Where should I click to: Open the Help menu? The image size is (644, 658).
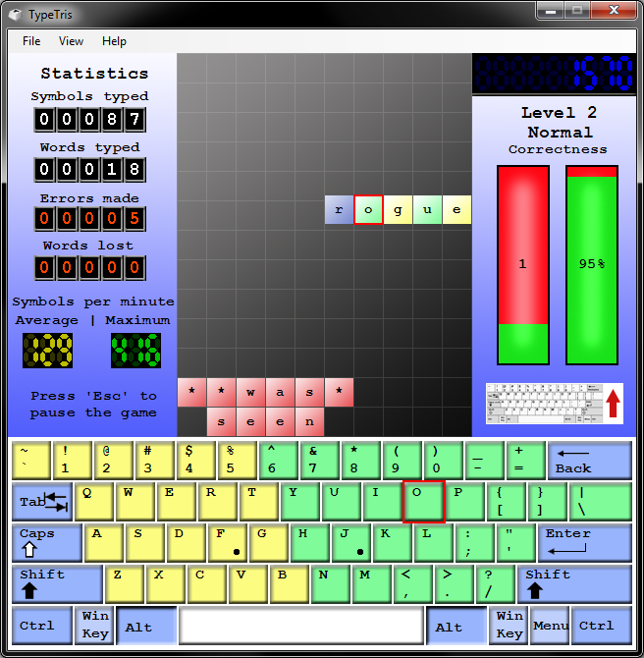[x=114, y=41]
